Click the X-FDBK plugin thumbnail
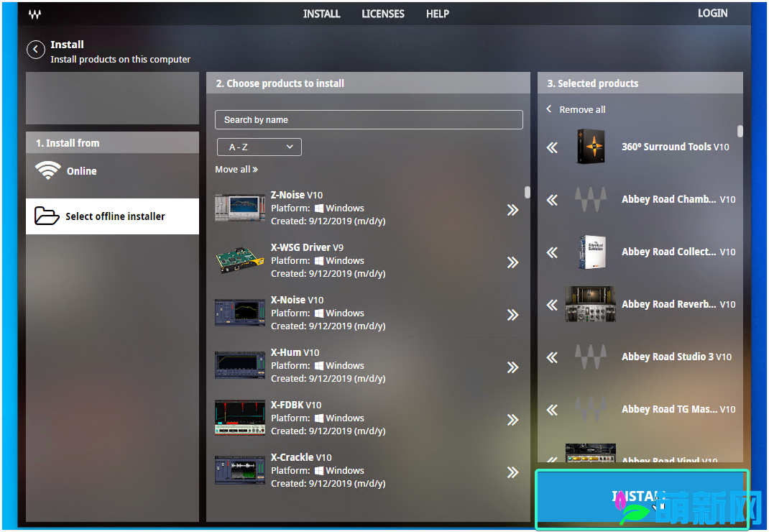This screenshot has height=532, width=769. tap(240, 418)
